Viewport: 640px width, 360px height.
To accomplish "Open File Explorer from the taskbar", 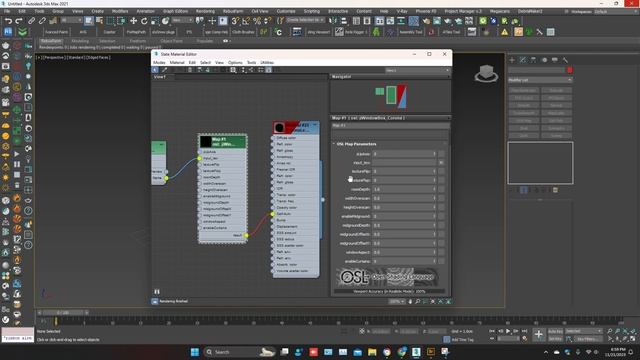I will [x=372, y=352].
